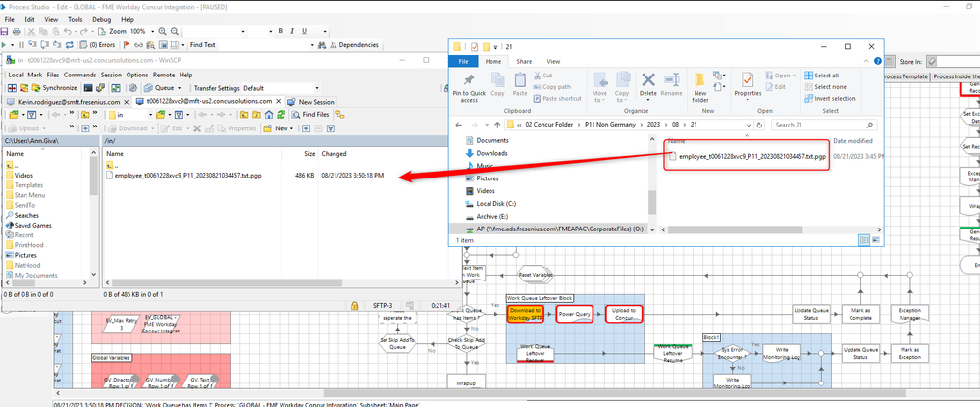Click the Restart debug loop icon
This screenshot has height=407, width=980.
(70, 45)
